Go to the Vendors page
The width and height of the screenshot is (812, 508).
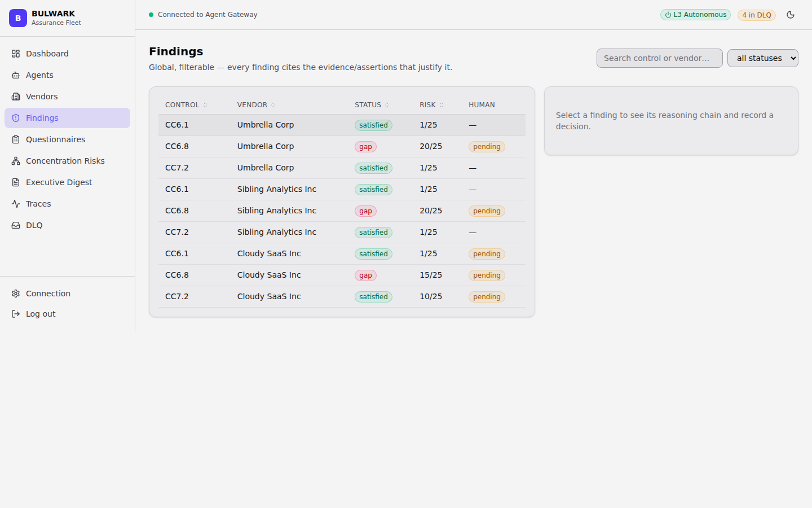(67, 97)
